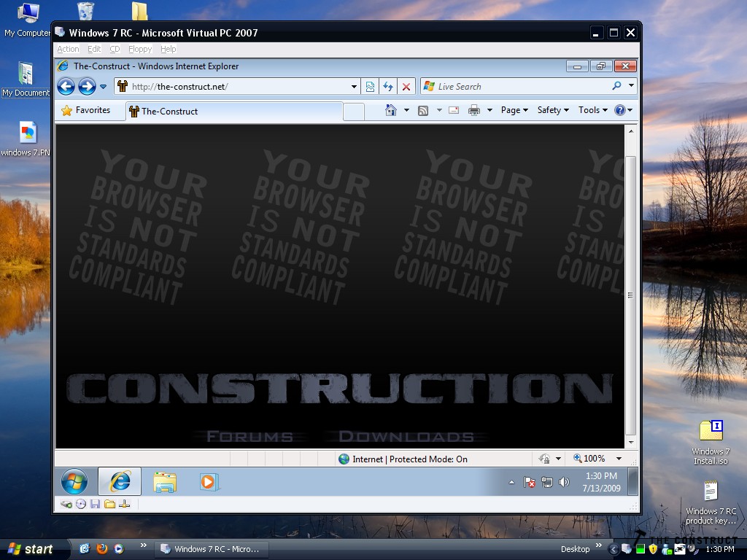Click the Virtual PC floppy disk status icon
747x560 pixels.
click(x=96, y=504)
